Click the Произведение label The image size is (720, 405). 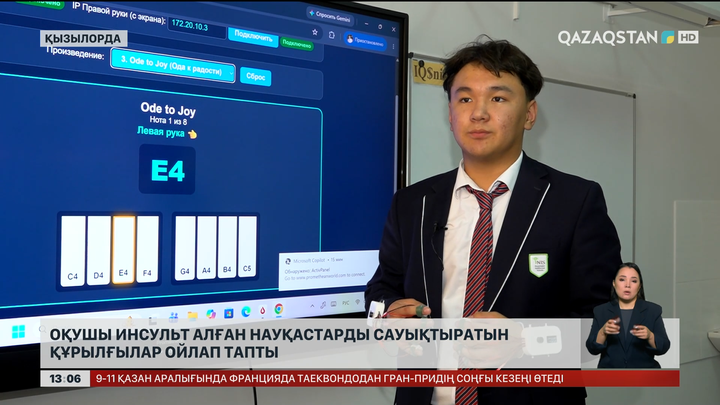(76, 52)
